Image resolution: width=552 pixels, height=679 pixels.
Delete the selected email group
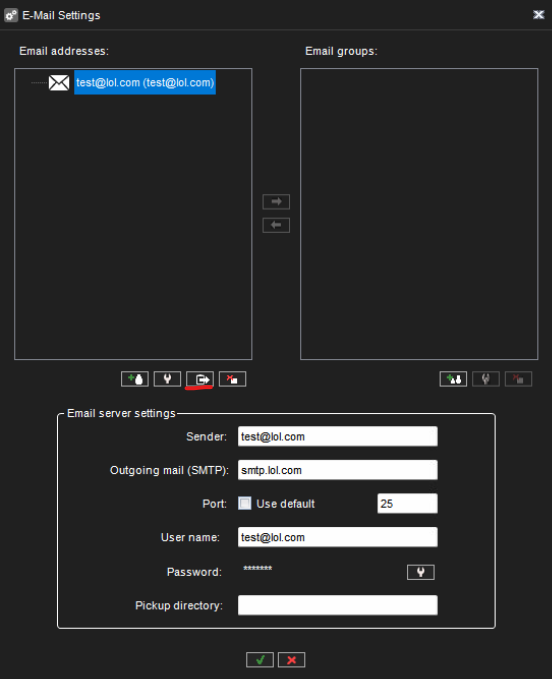tap(518, 379)
